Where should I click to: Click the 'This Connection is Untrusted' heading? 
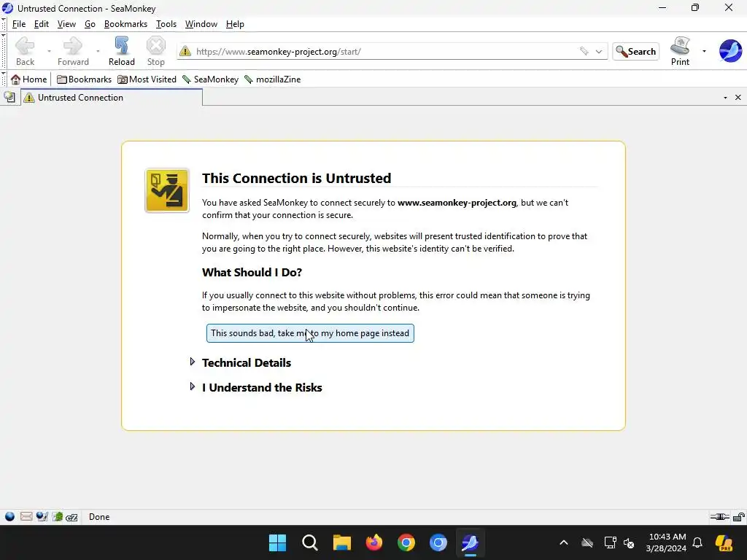pyautogui.click(x=296, y=178)
